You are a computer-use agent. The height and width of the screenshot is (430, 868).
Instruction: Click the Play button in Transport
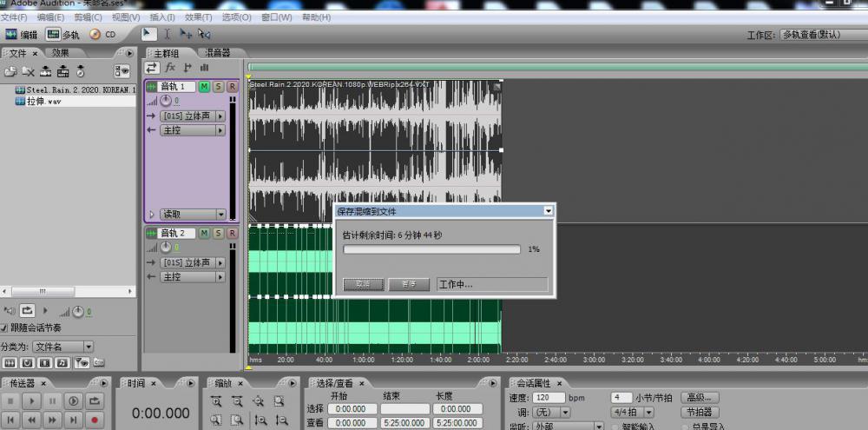[31, 400]
